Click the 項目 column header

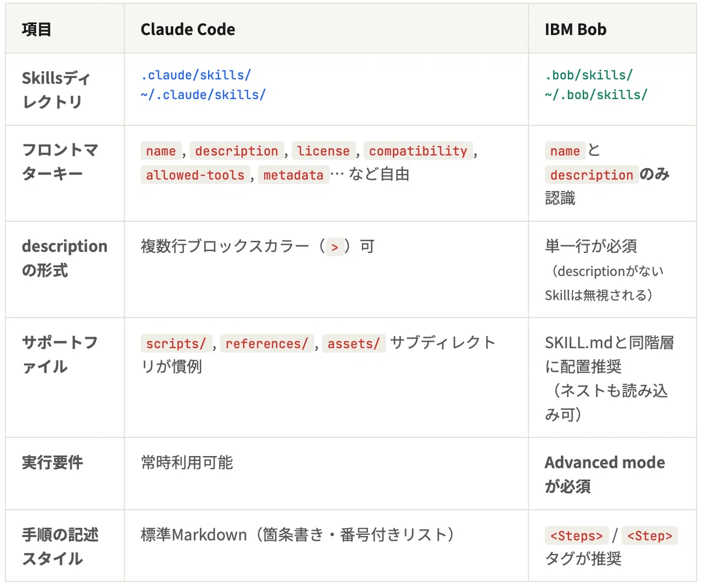coord(37,29)
